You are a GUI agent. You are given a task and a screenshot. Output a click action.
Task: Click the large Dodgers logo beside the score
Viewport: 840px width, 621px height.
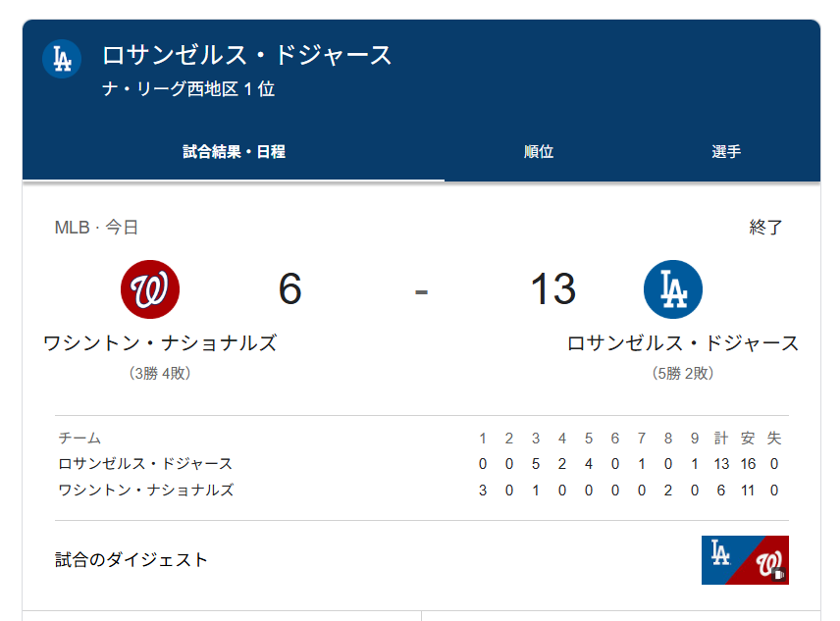pos(673,289)
